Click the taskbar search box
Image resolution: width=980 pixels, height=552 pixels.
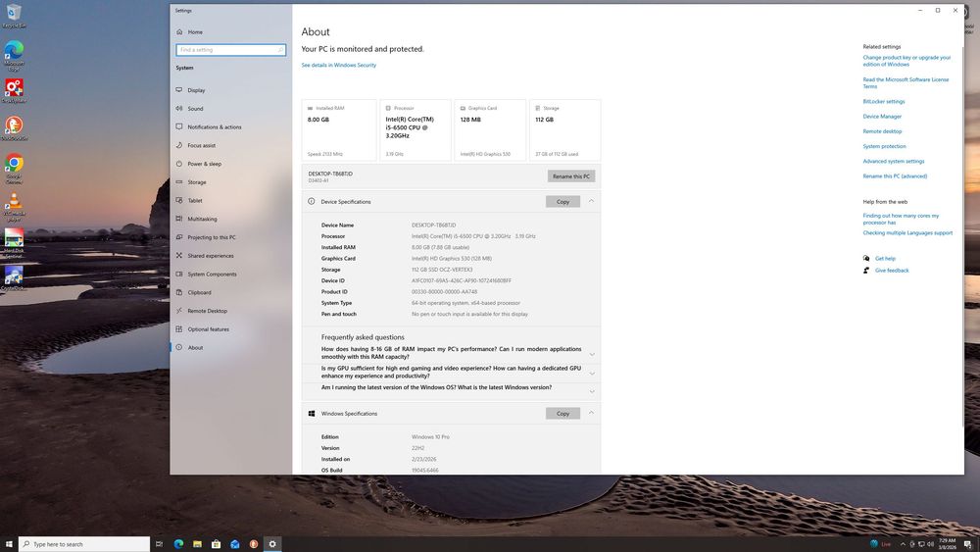[84, 544]
